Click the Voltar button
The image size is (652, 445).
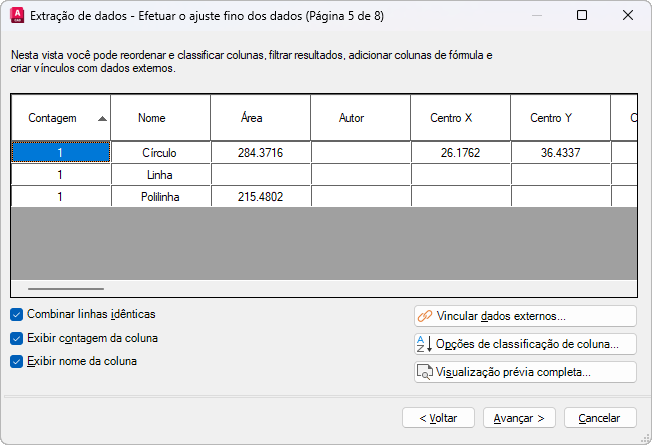click(438, 417)
